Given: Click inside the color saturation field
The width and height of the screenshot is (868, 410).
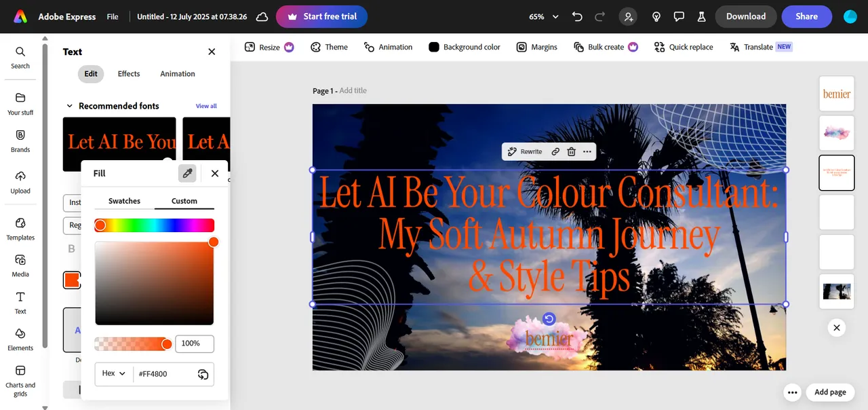Looking at the screenshot, I should 155,283.
